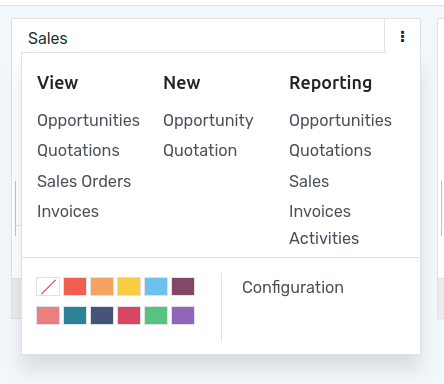Create new Quotation

[x=200, y=151]
